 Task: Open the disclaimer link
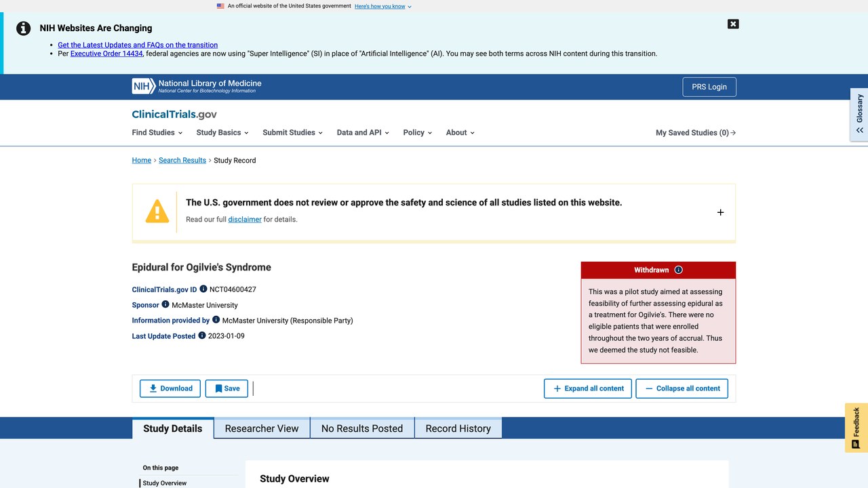[x=245, y=220]
